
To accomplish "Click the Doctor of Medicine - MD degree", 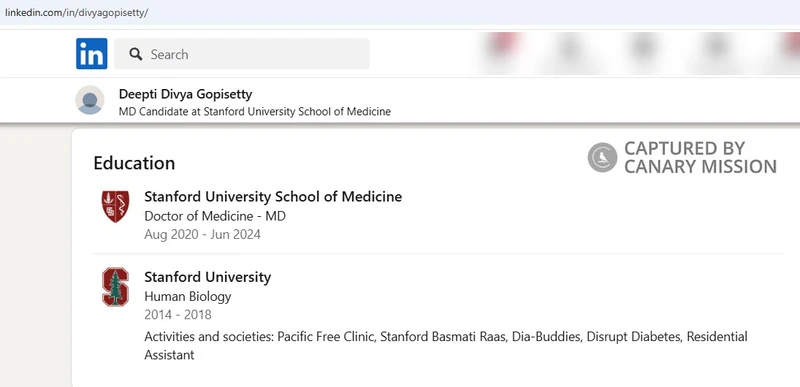I will (215, 216).
